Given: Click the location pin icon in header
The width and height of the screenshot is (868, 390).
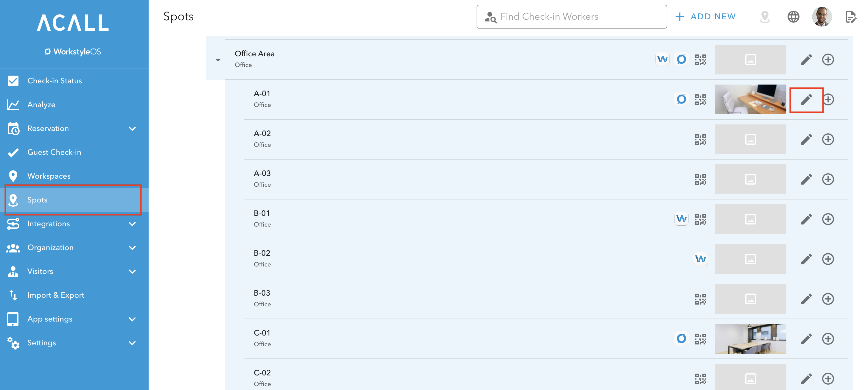Looking at the screenshot, I should 765,16.
